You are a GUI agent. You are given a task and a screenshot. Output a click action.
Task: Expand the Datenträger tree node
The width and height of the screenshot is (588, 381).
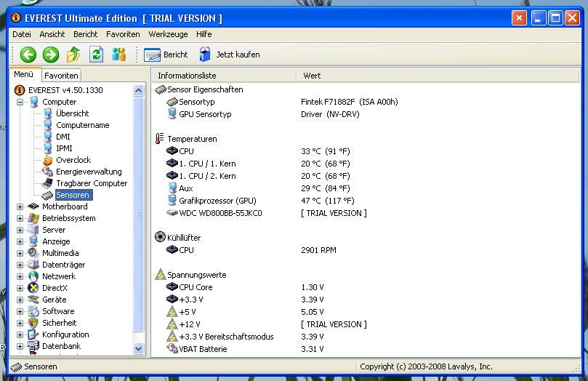coord(20,265)
